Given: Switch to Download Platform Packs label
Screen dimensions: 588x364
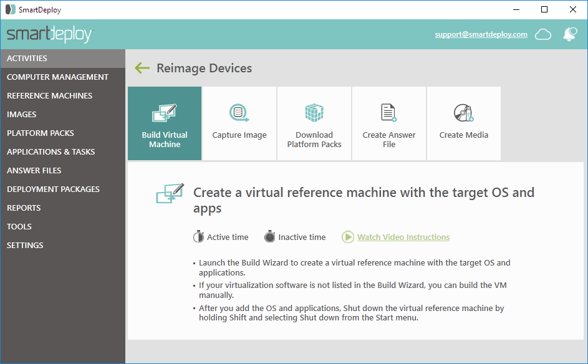Looking at the screenshot, I should [x=314, y=140].
